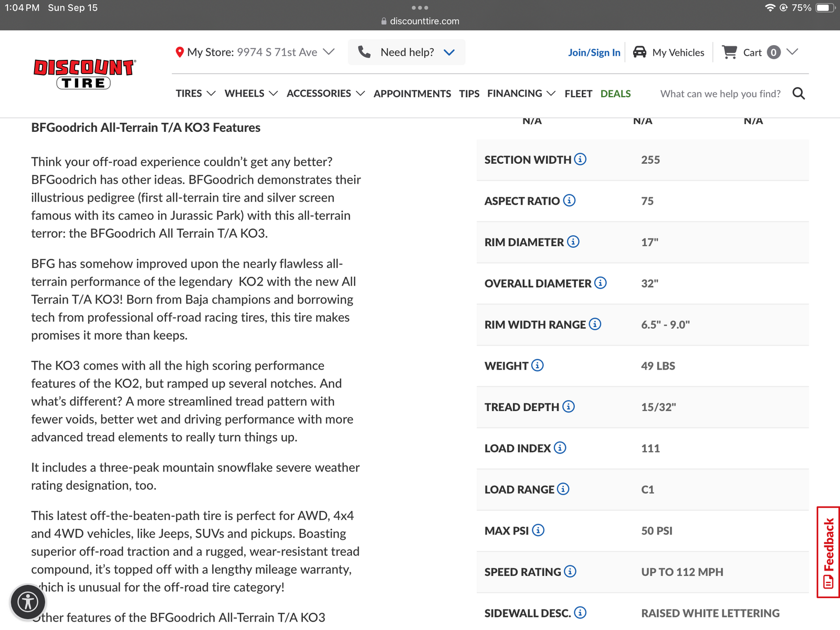This screenshot has height=630, width=840.
Task: Click the cart item count badge
Action: [x=773, y=52]
